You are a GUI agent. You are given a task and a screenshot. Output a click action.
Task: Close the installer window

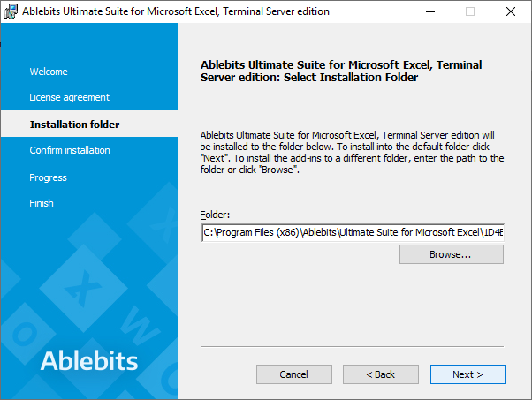(510, 11)
